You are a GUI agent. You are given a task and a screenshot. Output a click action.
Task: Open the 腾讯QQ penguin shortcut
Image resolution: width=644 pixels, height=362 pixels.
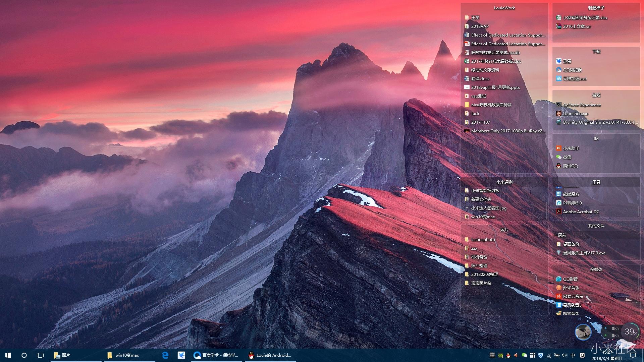(559, 166)
